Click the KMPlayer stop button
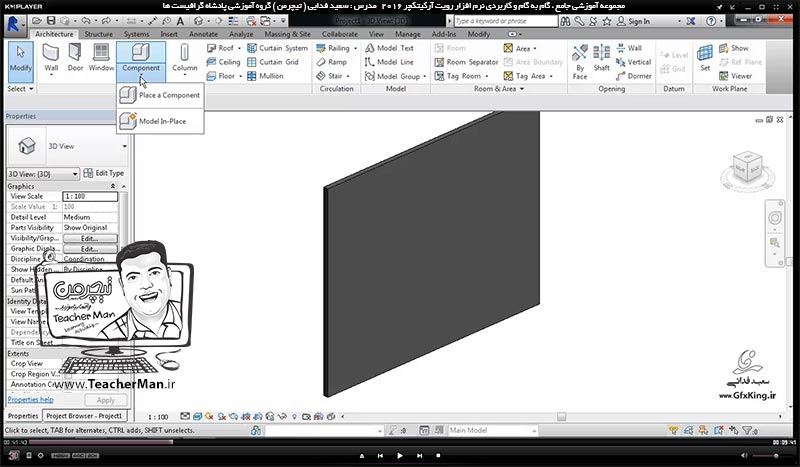This screenshot has width=800, height=467. click(438, 455)
